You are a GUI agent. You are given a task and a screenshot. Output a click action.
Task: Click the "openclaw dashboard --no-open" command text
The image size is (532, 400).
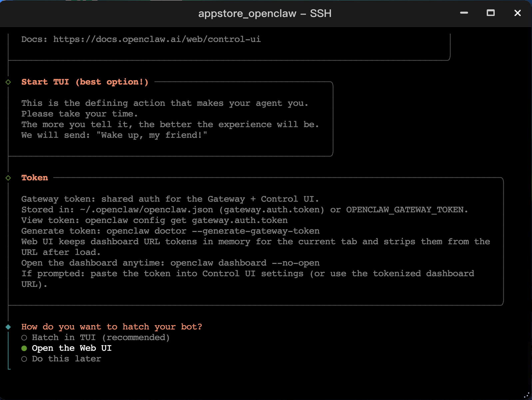click(245, 263)
